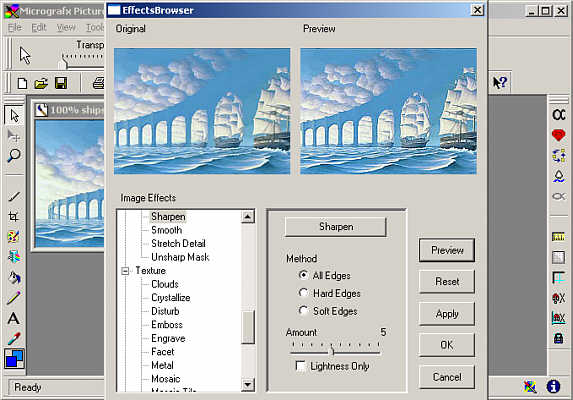Viewport: 573px width, 400px height.
Task: Click the infinity-shaped icon on right toolbar
Action: click(x=559, y=115)
